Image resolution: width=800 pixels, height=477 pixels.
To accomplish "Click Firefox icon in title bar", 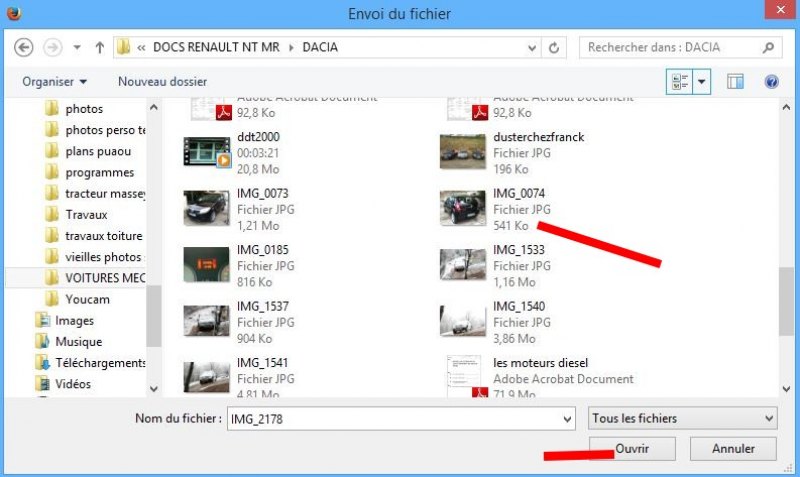I will pyautogui.click(x=14, y=12).
